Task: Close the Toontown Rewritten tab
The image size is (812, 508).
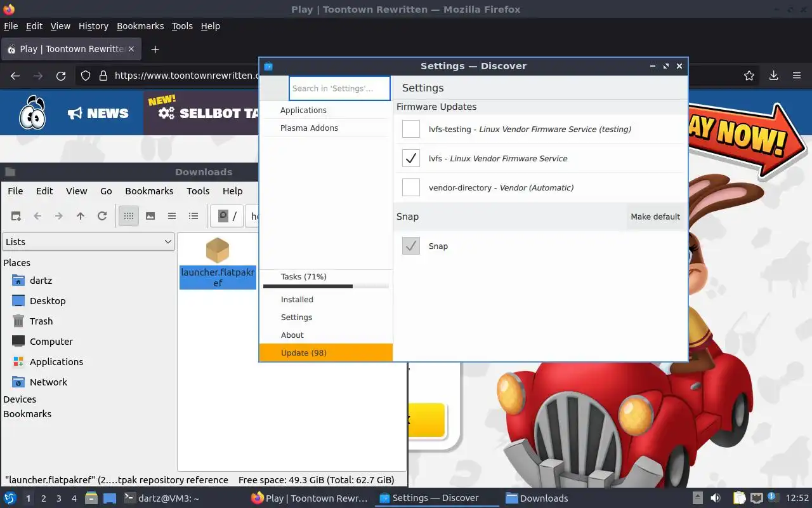Action: (x=131, y=49)
